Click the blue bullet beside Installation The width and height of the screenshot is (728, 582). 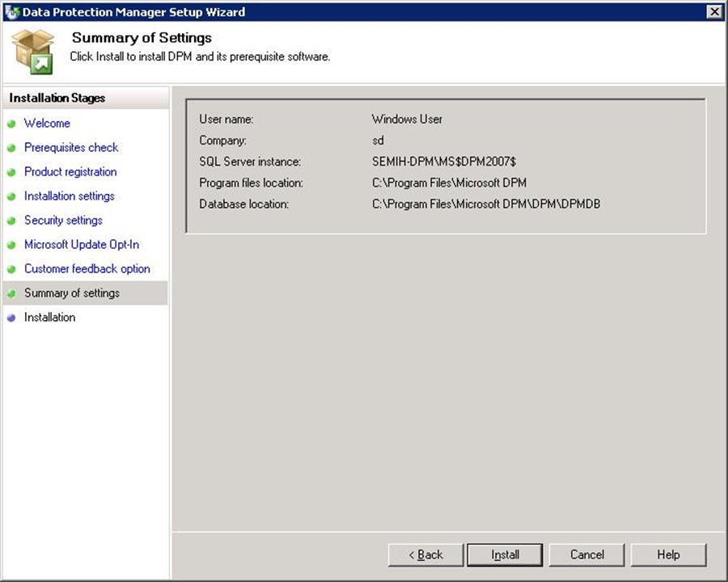[x=11, y=318]
